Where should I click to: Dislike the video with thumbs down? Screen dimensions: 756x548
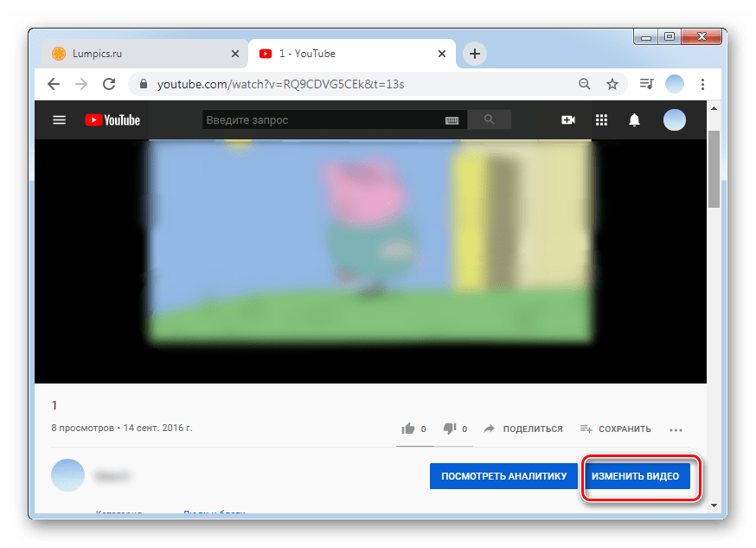point(449,429)
